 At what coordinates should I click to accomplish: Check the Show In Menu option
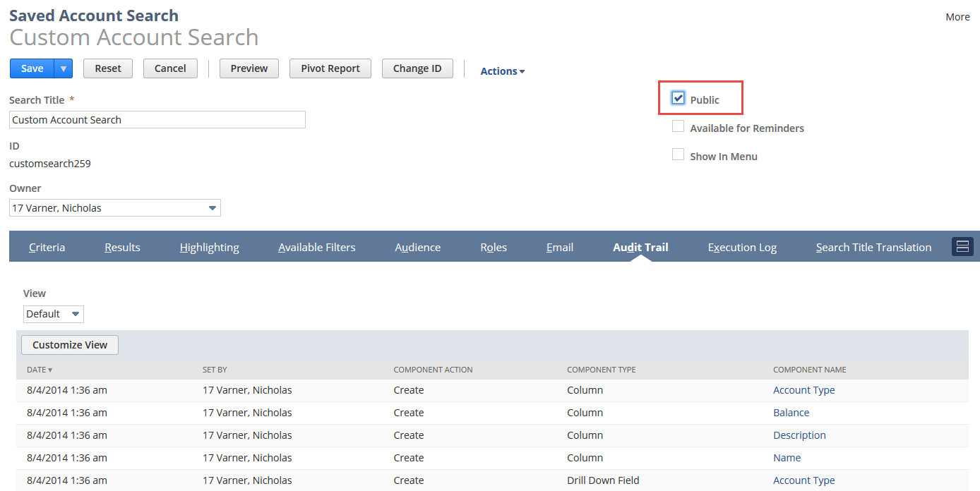coord(679,155)
